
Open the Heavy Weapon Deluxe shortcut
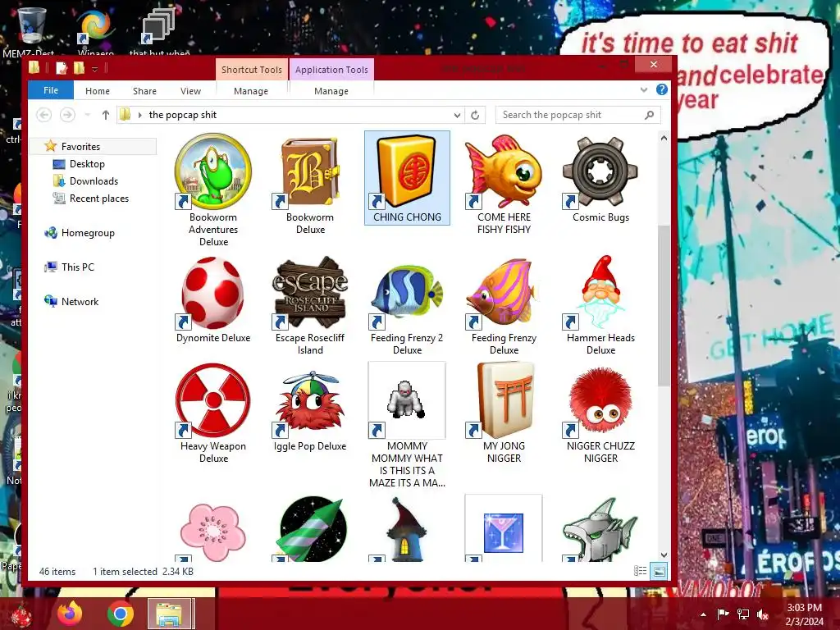coord(213,400)
